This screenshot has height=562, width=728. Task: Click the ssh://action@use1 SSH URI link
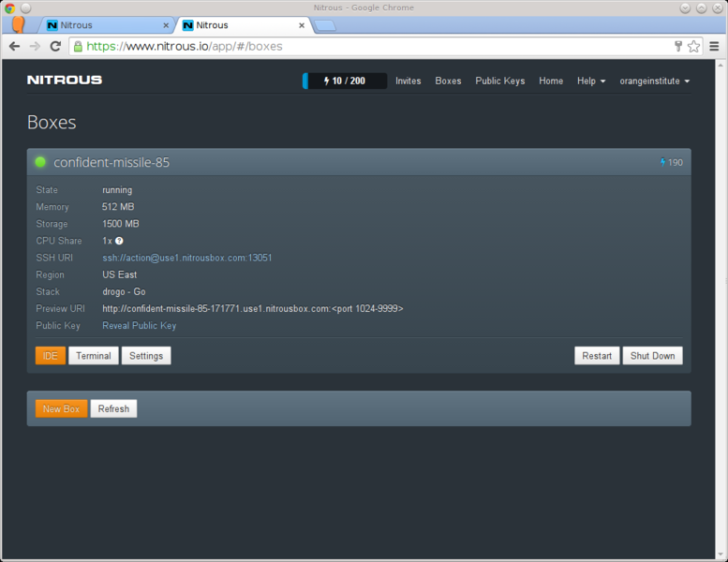pyautogui.click(x=187, y=258)
